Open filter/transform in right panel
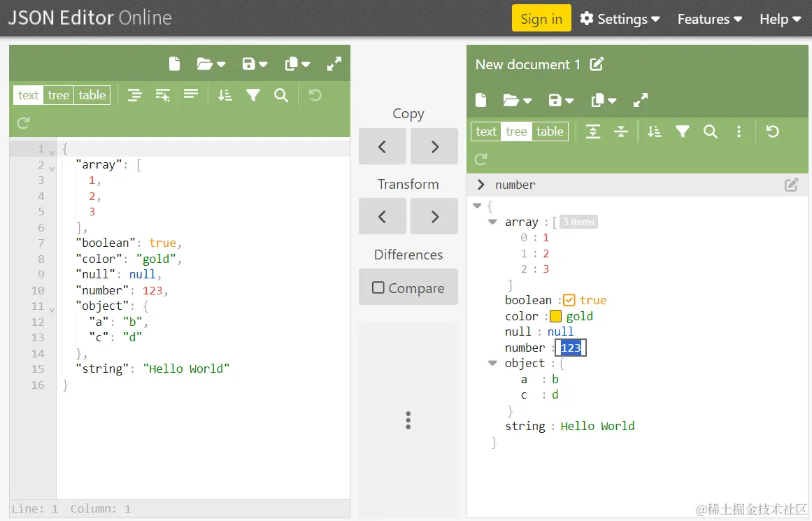The height and width of the screenshot is (521, 812). click(x=683, y=131)
